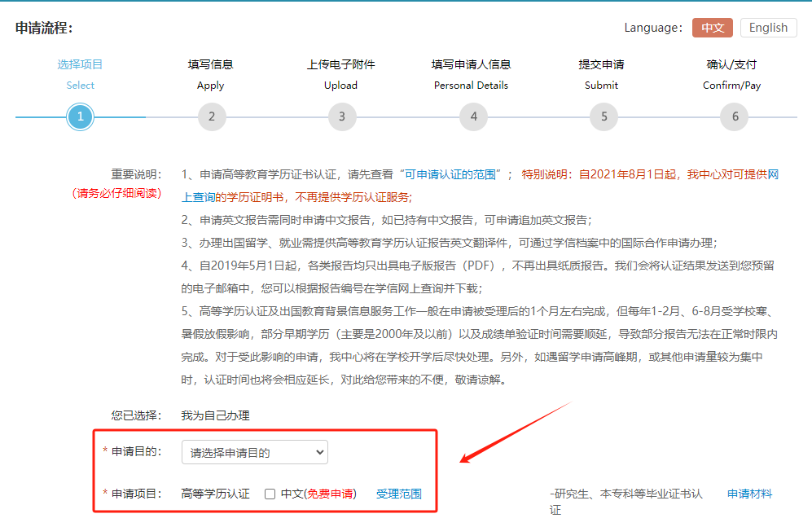This screenshot has height=527, width=812.
Task: Open the 受理范围 link
Action: (x=399, y=494)
